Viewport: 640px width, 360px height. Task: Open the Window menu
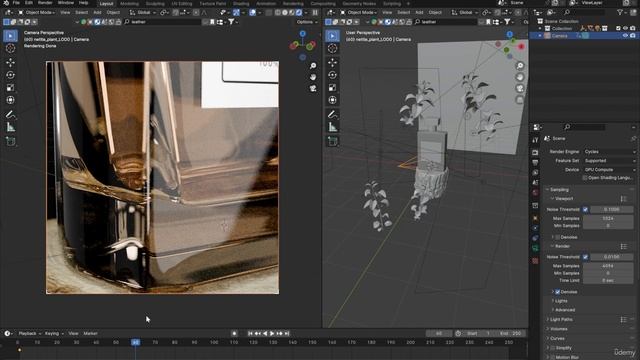[66, 3]
